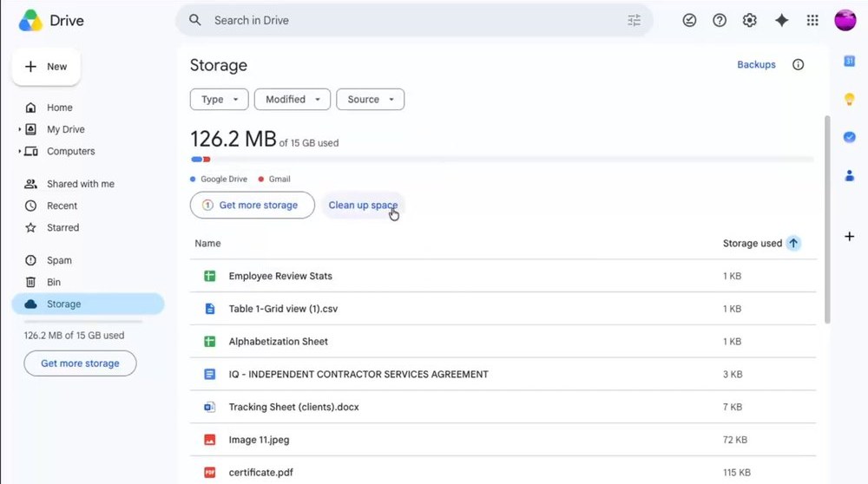Screen dimensions: 868x484
Task: Select IQ - INDEPENDENT CONTRACTOR SERVICES AGREEMENT name
Action: click(x=358, y=375)
